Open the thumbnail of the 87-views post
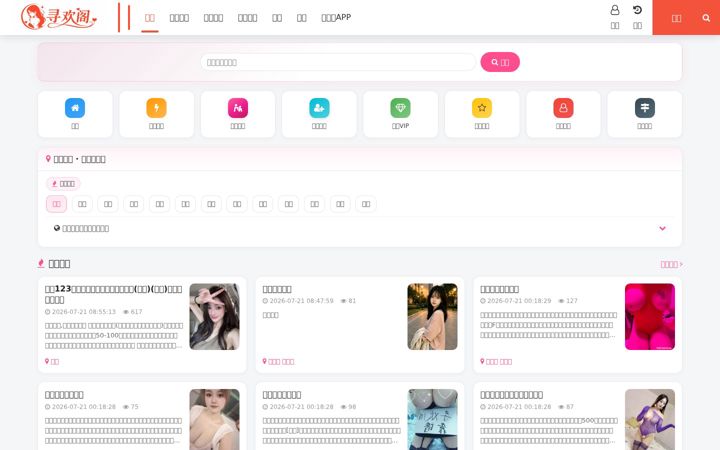This screenshot has height=450, width=720. (x=650, y=419)
